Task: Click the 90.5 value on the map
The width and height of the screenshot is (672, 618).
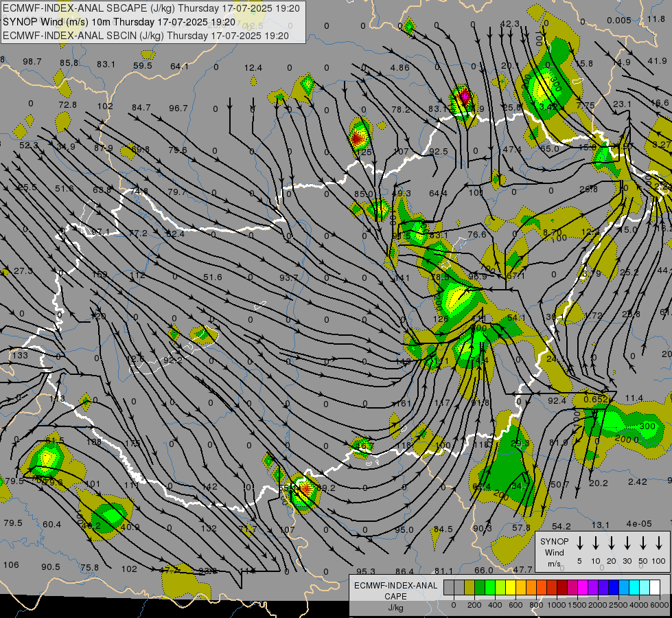Action: click(x=51, y=566)
